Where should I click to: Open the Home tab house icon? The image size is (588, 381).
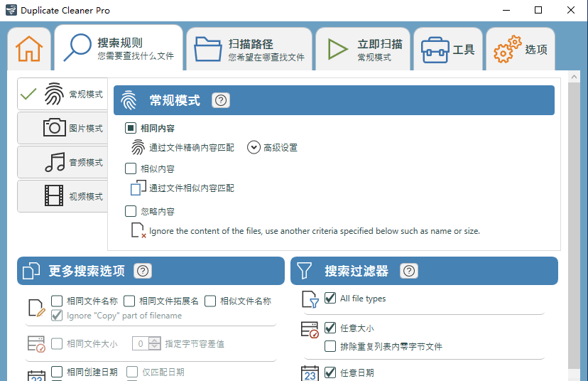pyautogui.click(x=29, y=49)
